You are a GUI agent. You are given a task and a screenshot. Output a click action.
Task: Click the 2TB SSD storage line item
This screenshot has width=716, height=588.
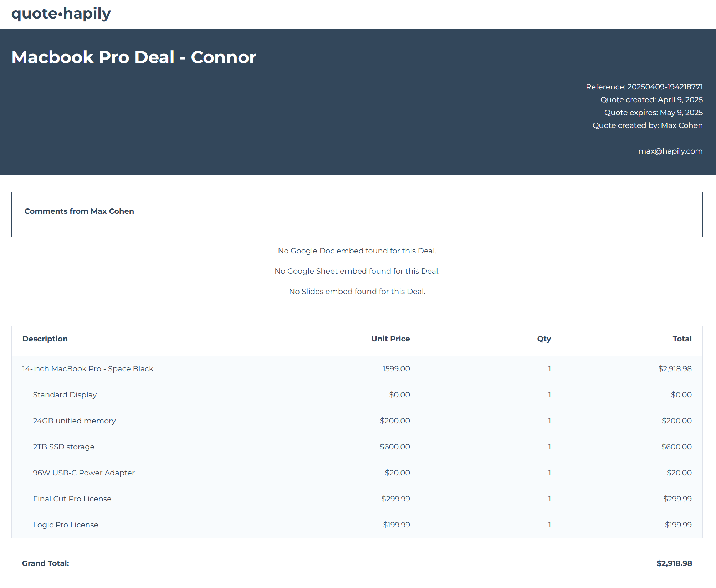pos(63,447)
